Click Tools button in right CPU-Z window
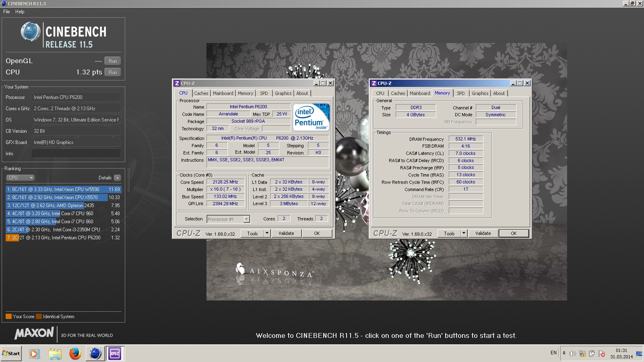The image size is (644, 362). coord(449,234)
